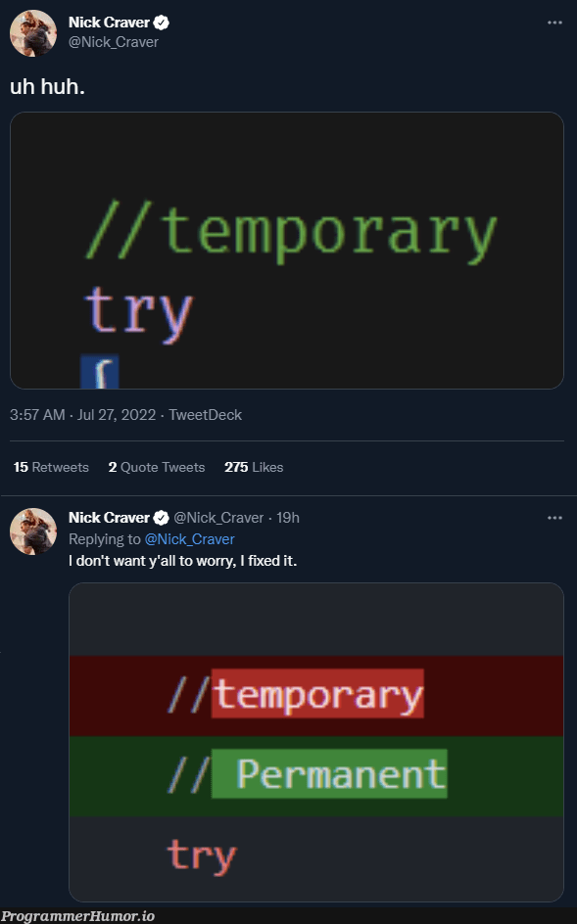Open Nick Craver's avatar in reply tweet
Viewport: 577px width, 924px height.
click(x=33, y=531)
